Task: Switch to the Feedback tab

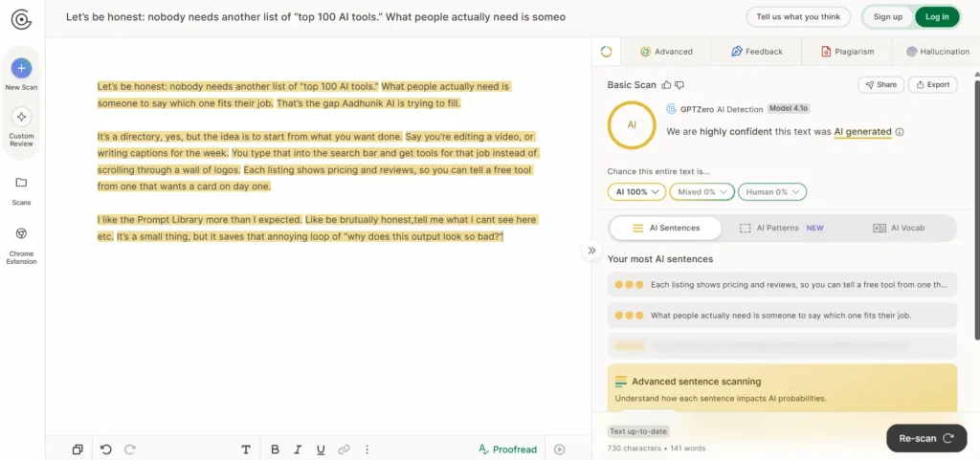Action: click(x=757, y=52)
